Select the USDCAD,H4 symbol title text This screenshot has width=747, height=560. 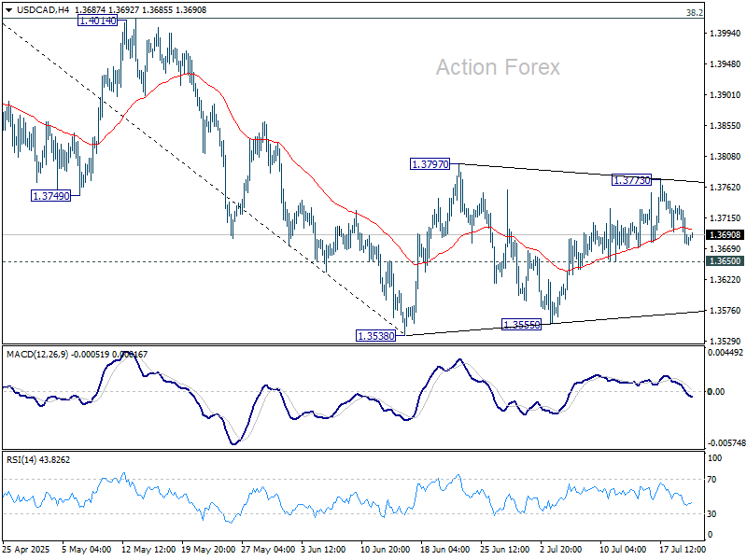(x=43, y=10)
